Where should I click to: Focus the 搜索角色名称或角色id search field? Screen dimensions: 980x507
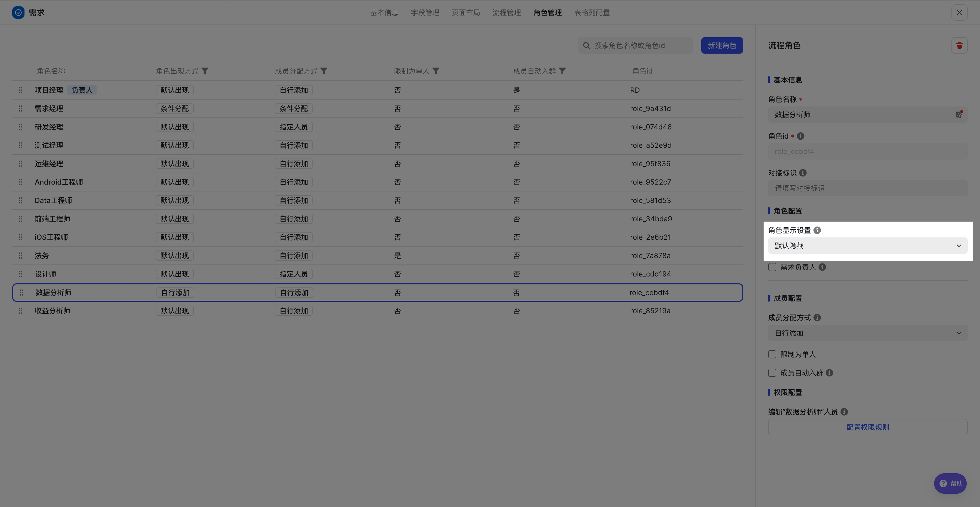point(635,46)
